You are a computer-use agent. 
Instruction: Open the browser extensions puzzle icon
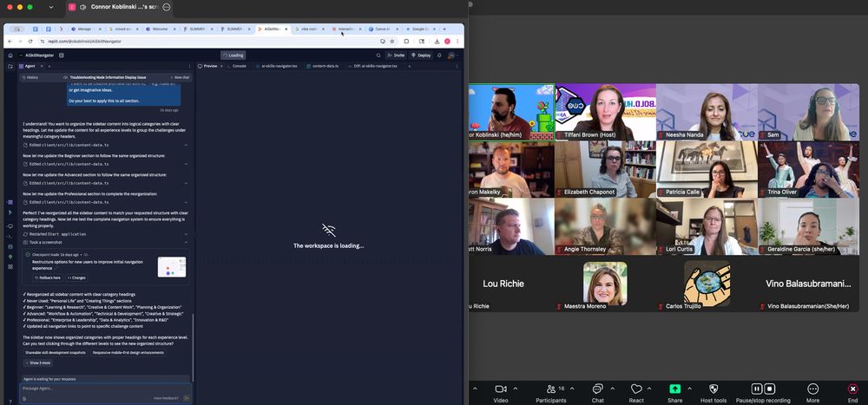(406, 42)
